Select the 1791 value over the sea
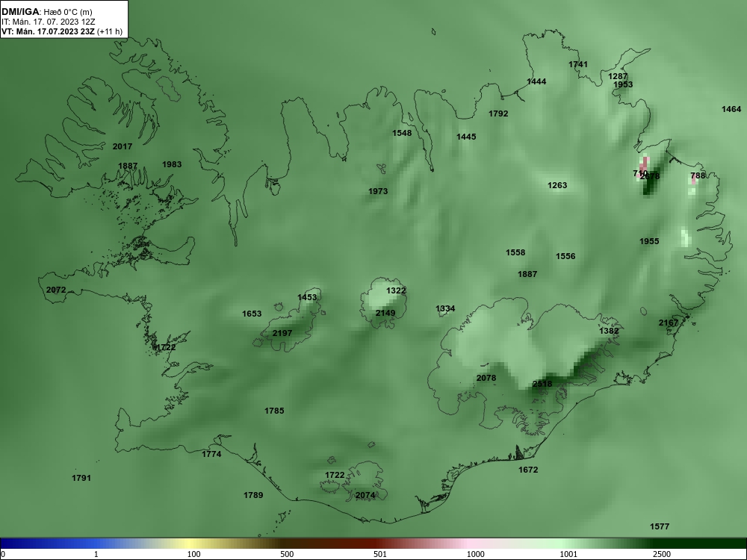 [81, 478]
